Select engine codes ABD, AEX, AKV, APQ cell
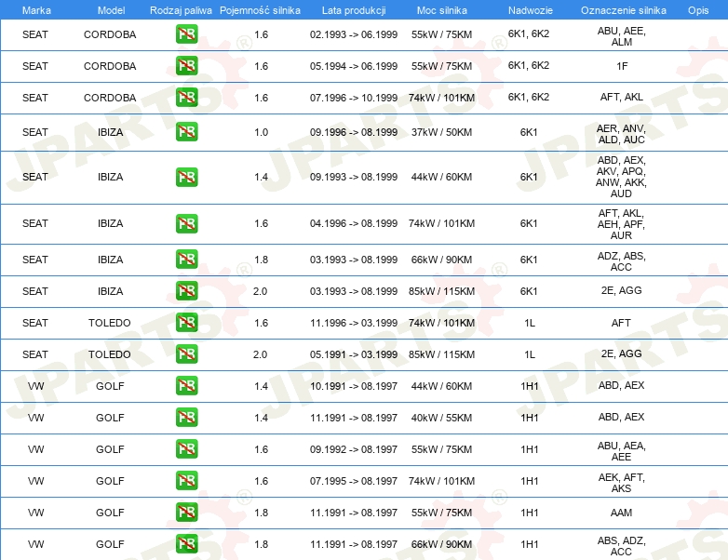Screen dimensions: 728x560 coord(621,177)
